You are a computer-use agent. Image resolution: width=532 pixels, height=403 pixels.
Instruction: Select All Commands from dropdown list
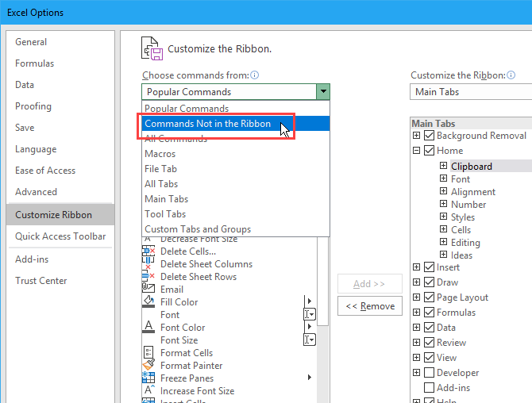coord(175,139)
